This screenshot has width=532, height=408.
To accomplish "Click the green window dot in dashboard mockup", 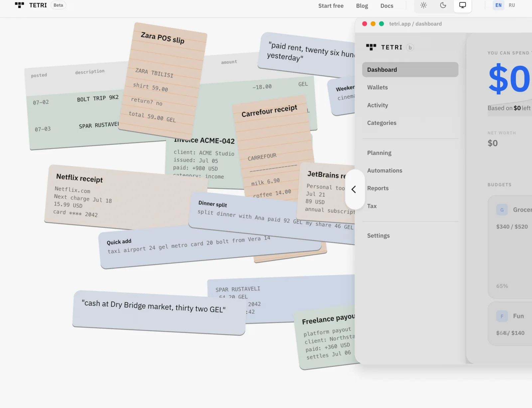I will click(x=382, y=24).
